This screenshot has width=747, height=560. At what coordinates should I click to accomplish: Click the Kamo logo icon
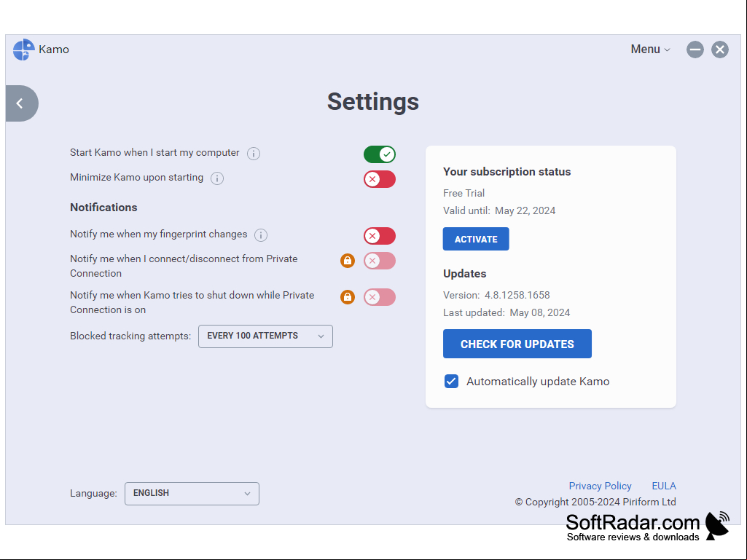(24, 50)
